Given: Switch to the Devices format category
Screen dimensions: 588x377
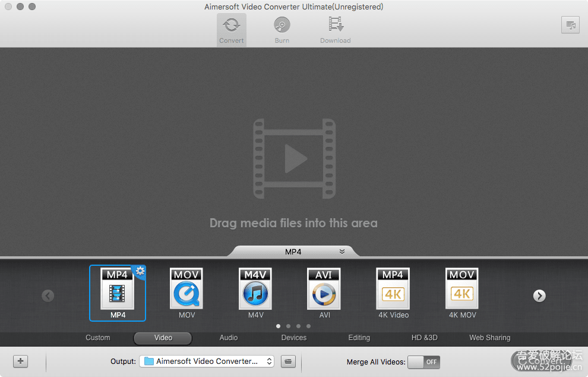Looking at the screenshot, I should tap(293, 338).
